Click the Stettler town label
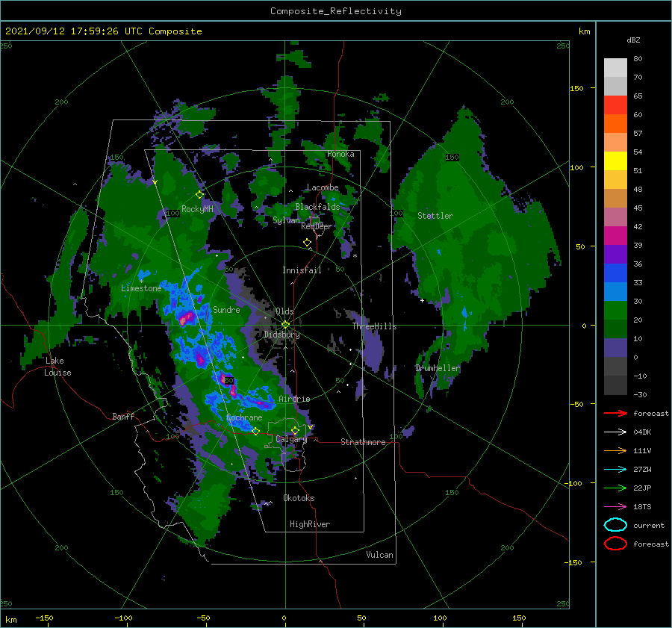The image size is (672, 628). click(x=435, y=216)
